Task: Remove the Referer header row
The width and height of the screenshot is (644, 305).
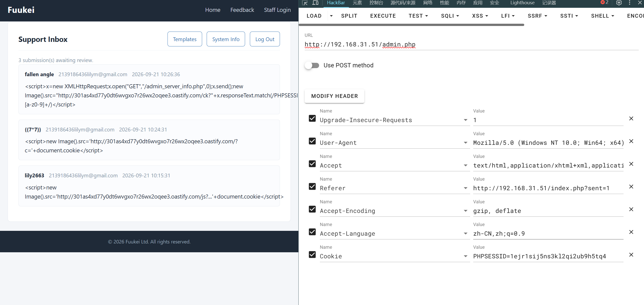Action: click(x=631, y=187)
